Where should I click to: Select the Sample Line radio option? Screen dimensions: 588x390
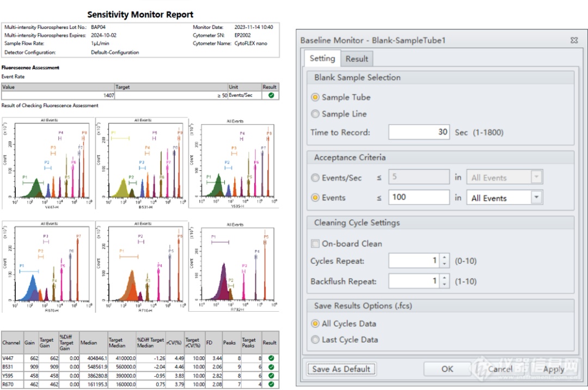[x=315, y=114]
